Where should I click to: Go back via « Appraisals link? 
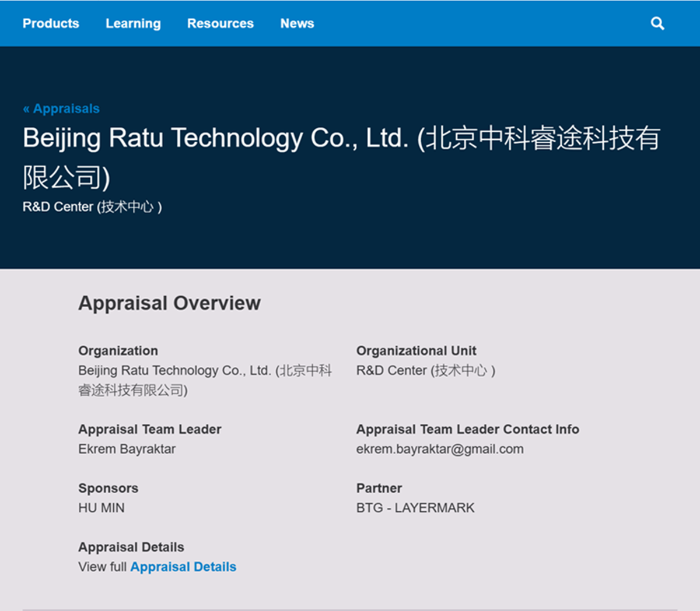coord(61,108)
